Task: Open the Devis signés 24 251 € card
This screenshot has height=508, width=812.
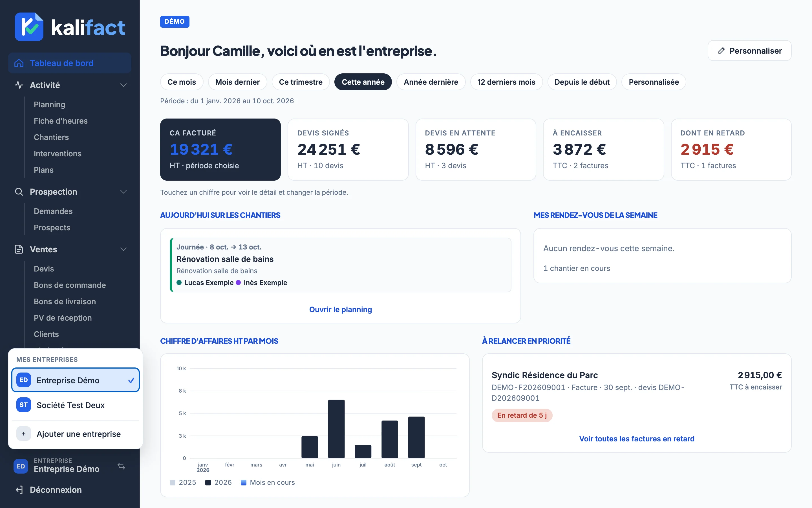Action: tap(348, 150)
